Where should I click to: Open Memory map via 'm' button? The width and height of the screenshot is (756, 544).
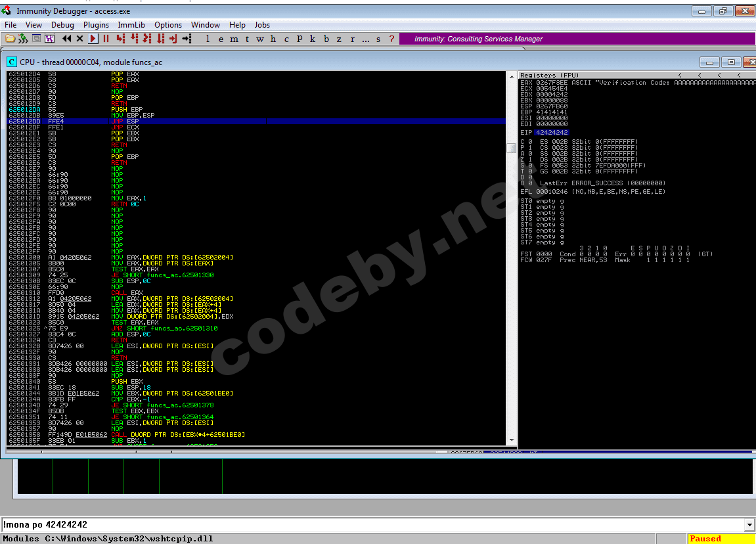(x=234, y=39)
